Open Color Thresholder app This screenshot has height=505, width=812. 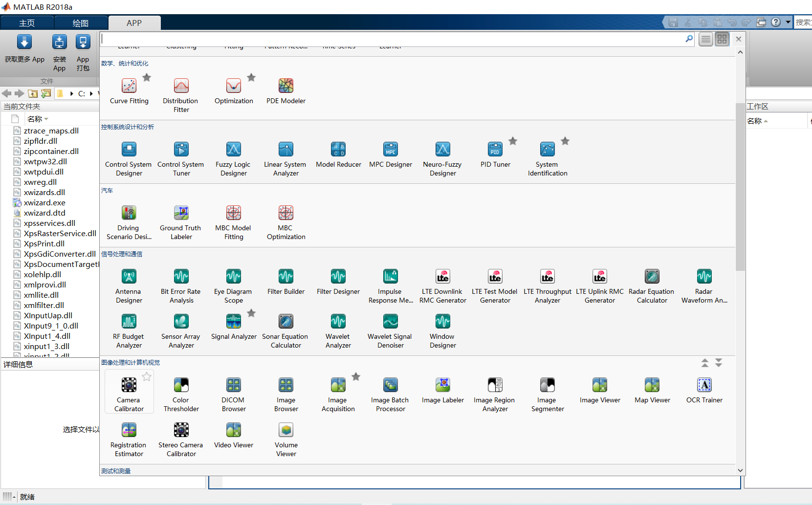click(x=181, y=395)
